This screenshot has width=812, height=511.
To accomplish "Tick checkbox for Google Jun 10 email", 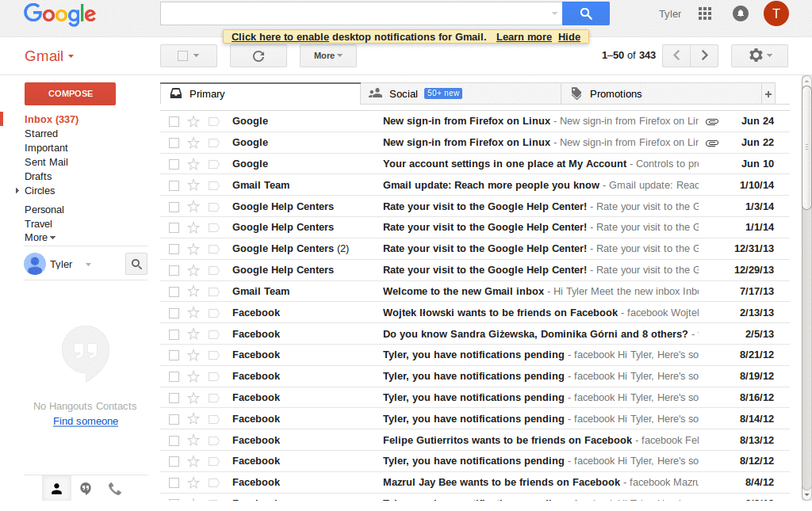I will [x=174, y=165].
